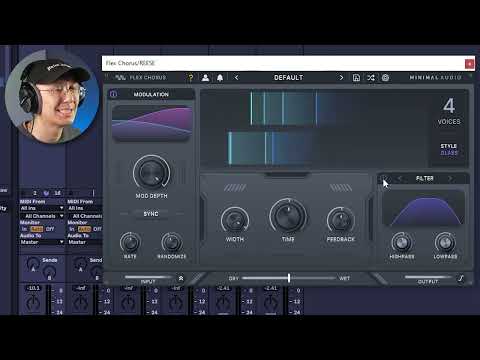Click the Randomize knob
480x360 pixels.
(x=171, y=242)
